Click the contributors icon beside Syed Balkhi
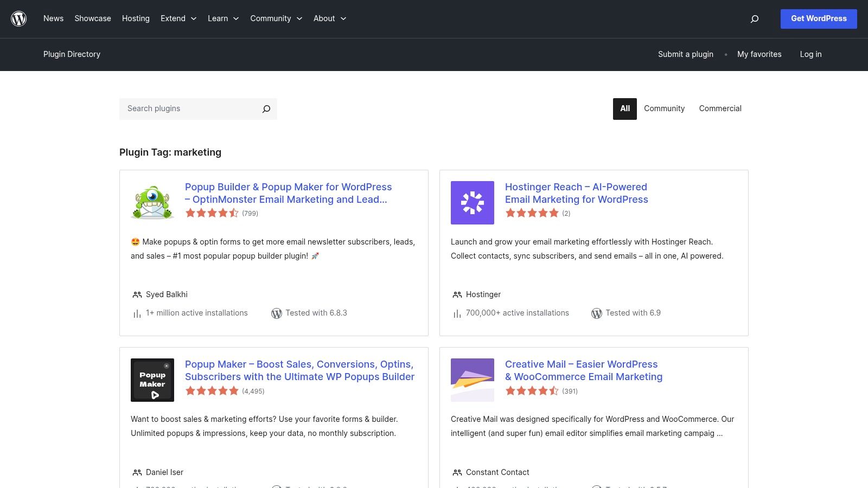This screenshot has height=488, width=868. pyautogui.click(x=136, y=294)
